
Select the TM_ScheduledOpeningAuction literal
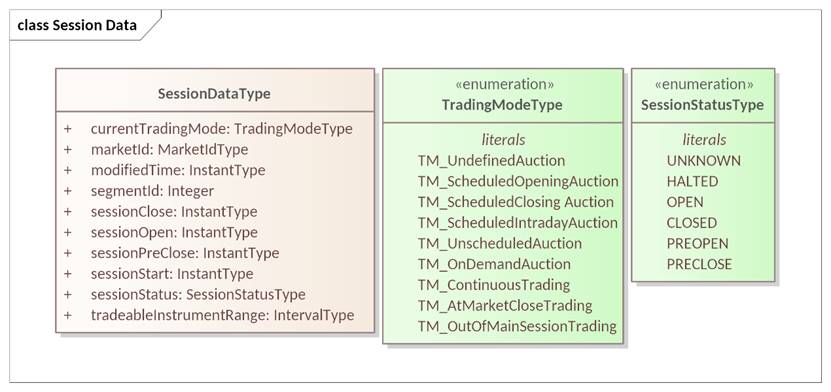[x=518, y=181]
